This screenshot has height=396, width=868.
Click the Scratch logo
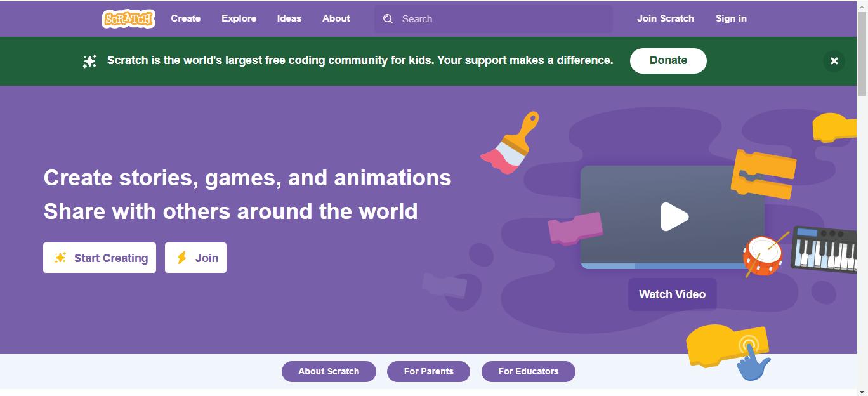pos(129,18)
